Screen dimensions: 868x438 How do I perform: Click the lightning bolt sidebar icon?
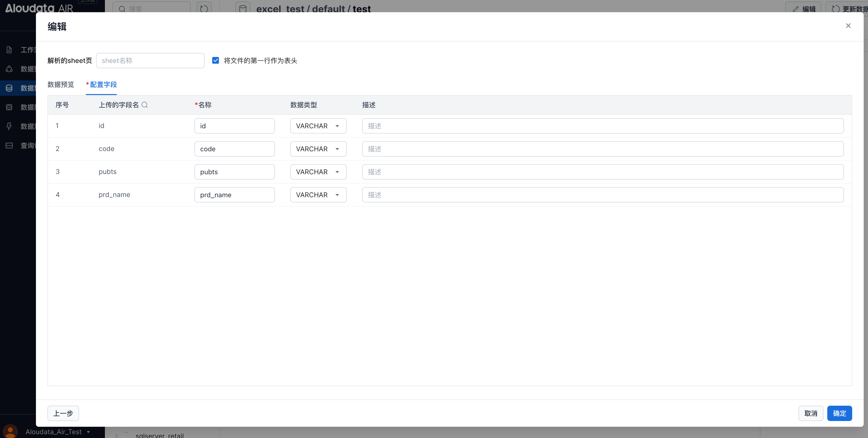(x=9, y=126)
